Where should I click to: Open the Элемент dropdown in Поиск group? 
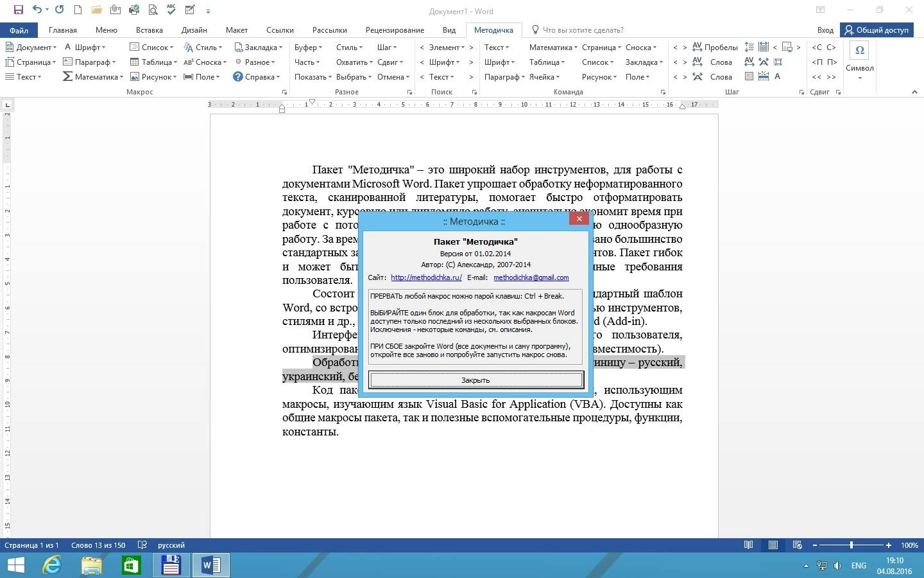coord(446,47)
